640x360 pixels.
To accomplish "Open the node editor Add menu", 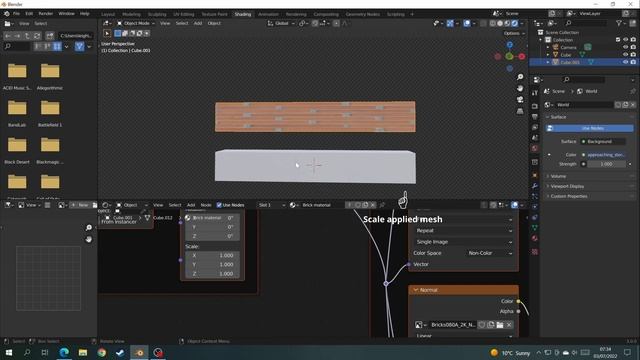I will 191,205.
